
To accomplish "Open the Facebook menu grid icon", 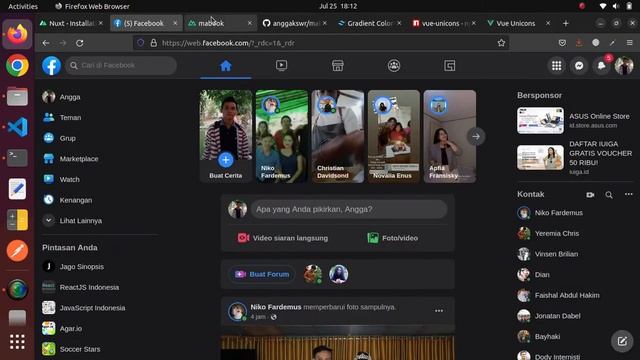I will coord(556,66).
